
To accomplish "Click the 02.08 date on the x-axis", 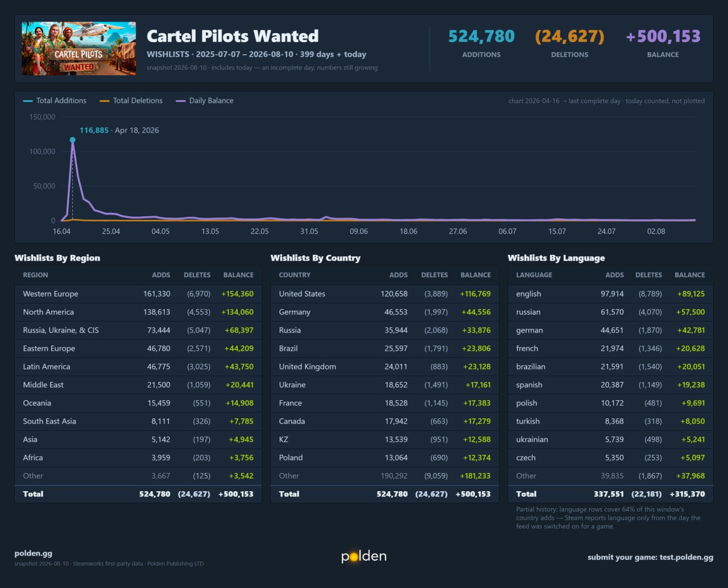I will click(x=656, y=231).
